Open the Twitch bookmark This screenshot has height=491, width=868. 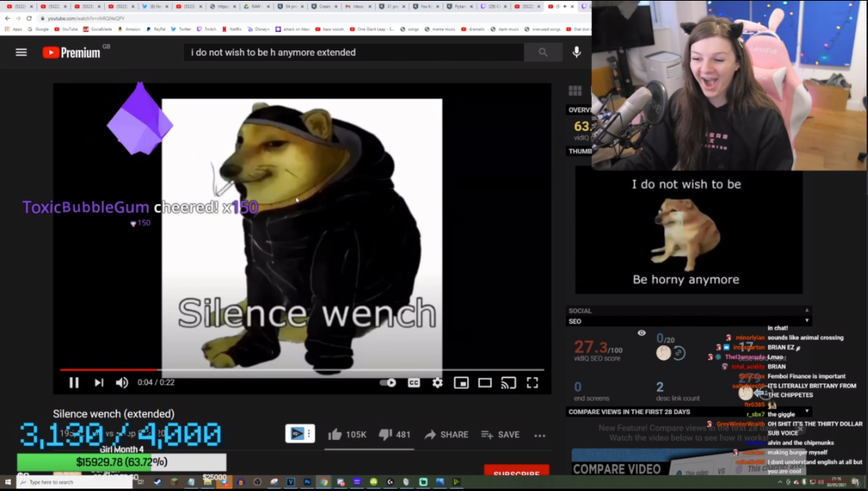tap(206, 29)
